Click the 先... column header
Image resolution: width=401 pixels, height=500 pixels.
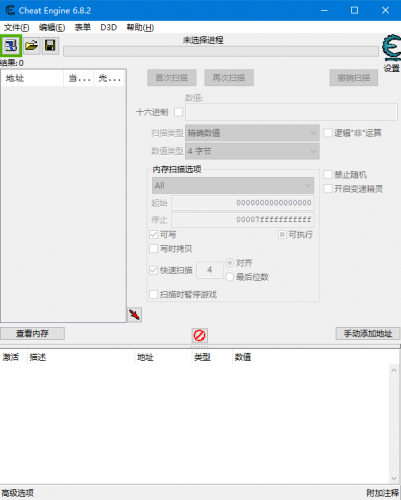tap(109, 78)
